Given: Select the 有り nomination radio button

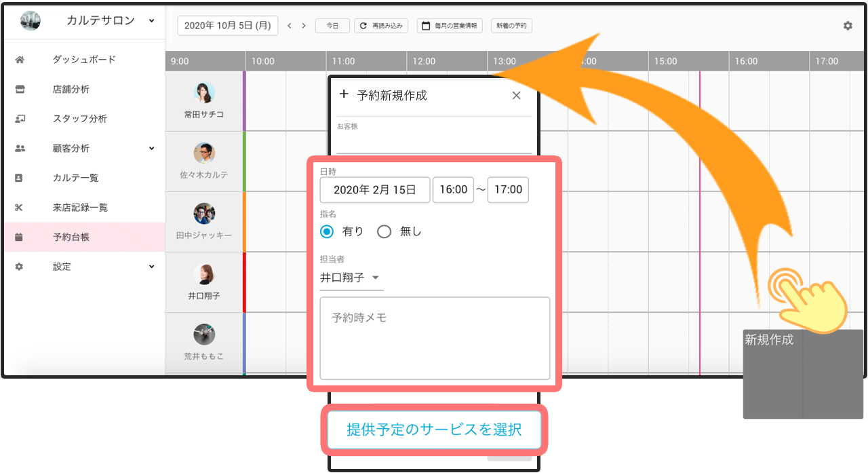Looking at the screenshot, I should coord(328,231).
